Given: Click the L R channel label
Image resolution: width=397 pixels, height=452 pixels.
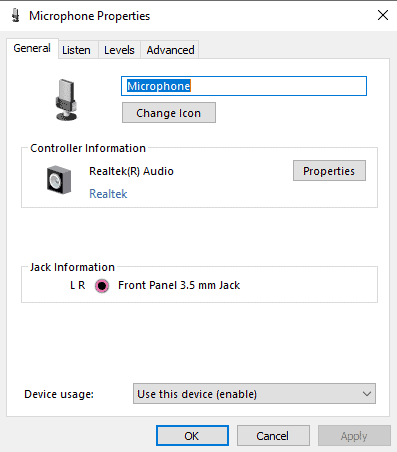Looking at the screenshot, I should tap(78, 285).
